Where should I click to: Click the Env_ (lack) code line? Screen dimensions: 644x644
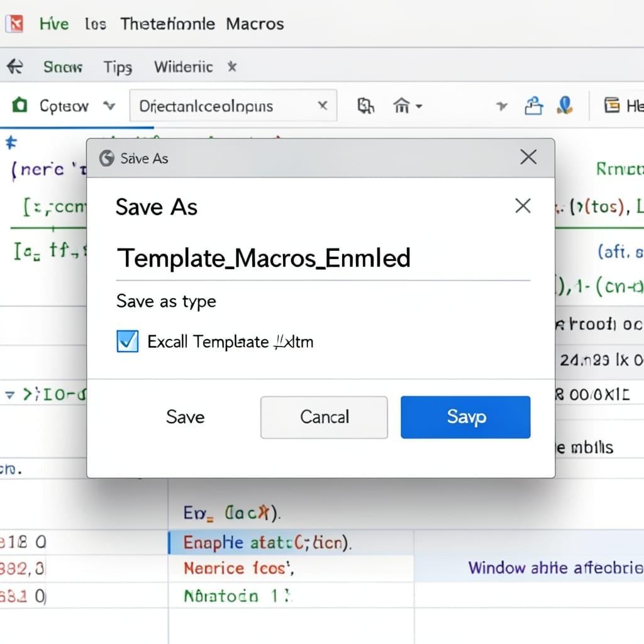232,513
